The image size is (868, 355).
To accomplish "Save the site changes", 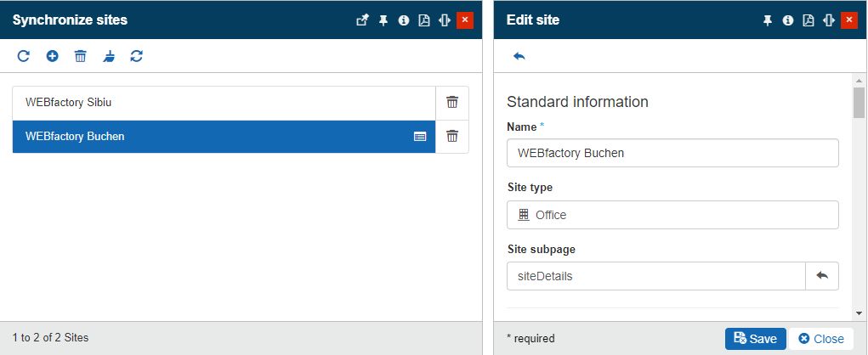I will 755,339.
